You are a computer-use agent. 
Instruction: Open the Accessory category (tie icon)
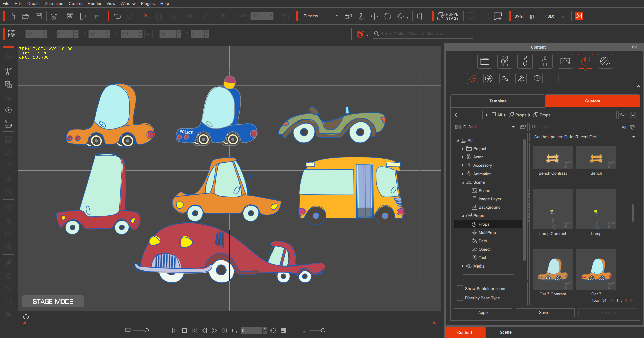pyautogui.click(x=525, y=61)
